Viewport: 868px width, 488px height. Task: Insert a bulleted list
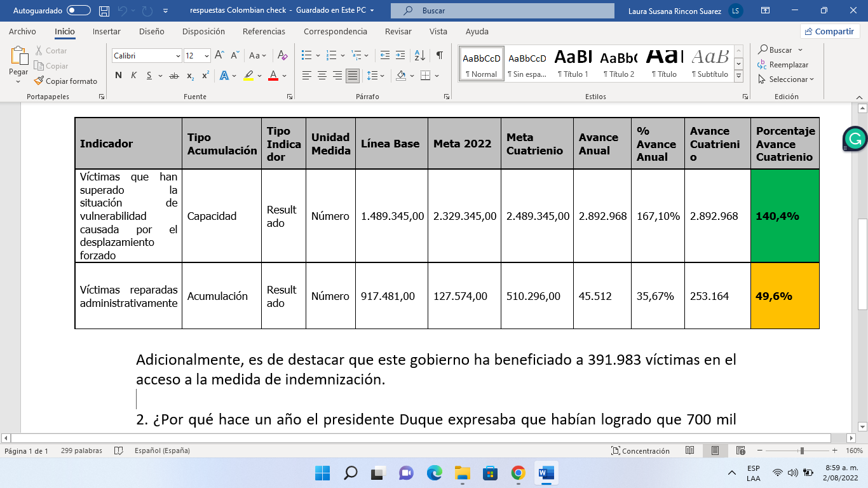click(x=306, y=55)
